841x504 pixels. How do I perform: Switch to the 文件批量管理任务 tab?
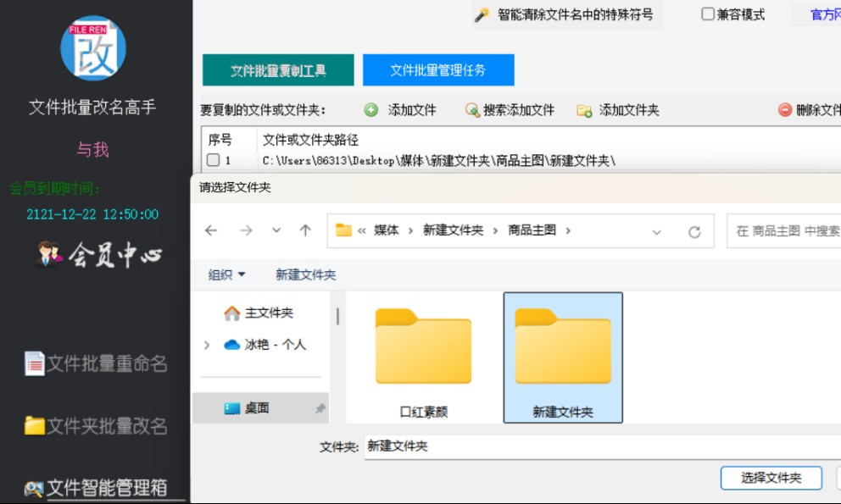438,69
